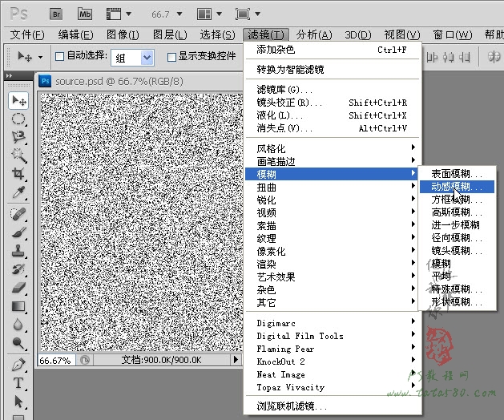Viewport: 504px width, 420px height.
Task: Expand toolbox with double-arrow icon
Action: tap(9, 76)
